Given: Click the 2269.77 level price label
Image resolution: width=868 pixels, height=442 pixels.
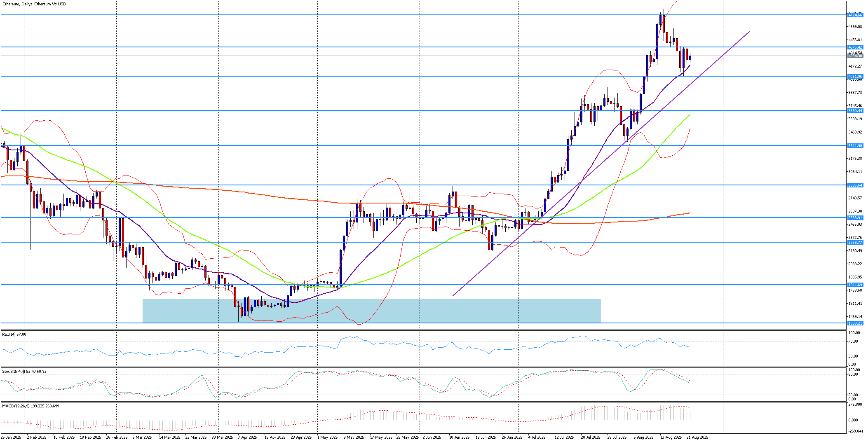Looking at the screenshot, I should click(855, 243).
